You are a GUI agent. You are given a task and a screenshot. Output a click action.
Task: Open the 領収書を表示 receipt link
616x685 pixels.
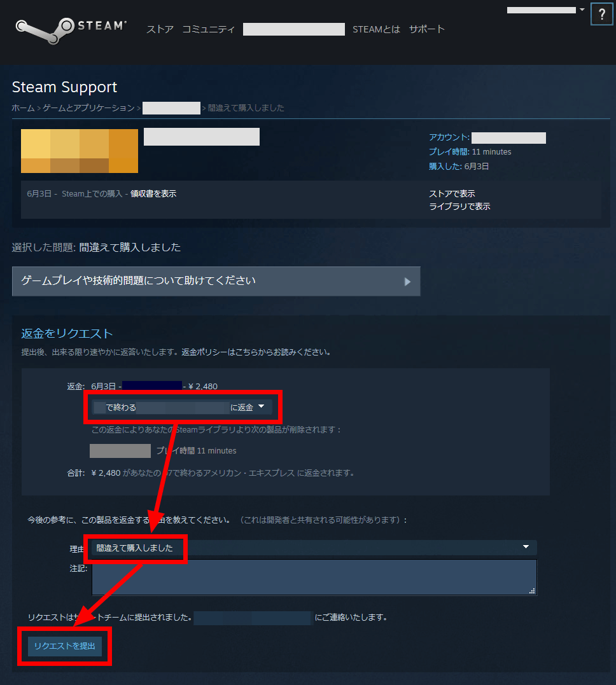[x=153, y=193]
